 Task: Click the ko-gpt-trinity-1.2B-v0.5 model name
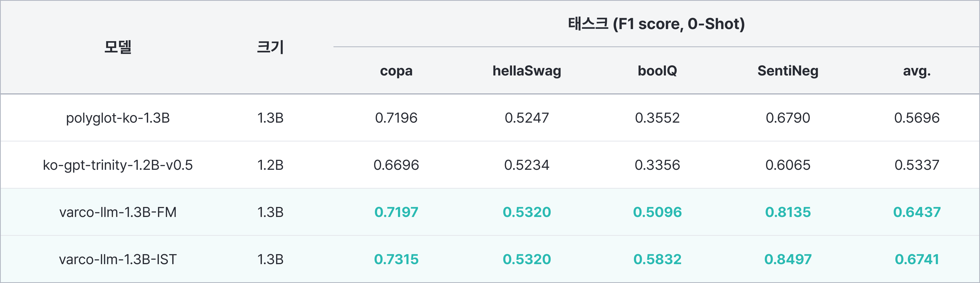click(118, 165)
